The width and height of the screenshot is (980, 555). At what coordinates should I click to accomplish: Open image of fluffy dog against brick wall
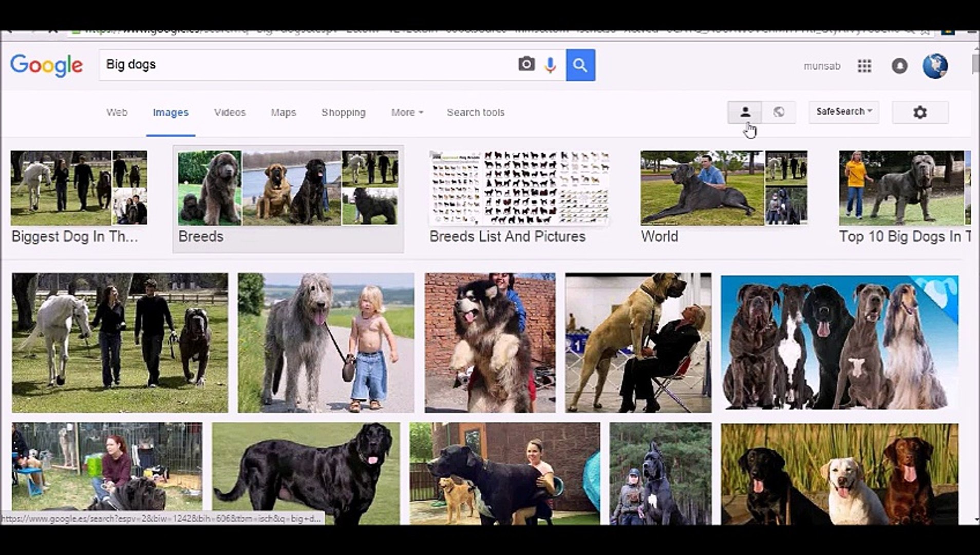(x=490, y=343)
